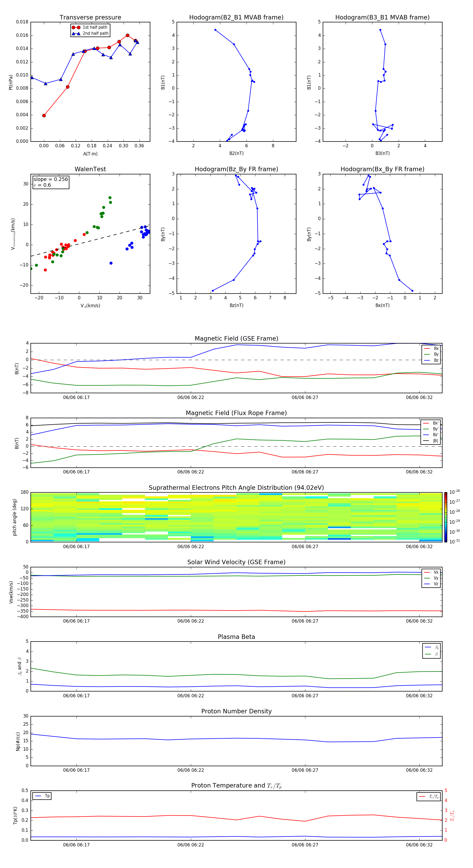Select the "βp" entry in Plasma Beta legend

coord(431,647)
